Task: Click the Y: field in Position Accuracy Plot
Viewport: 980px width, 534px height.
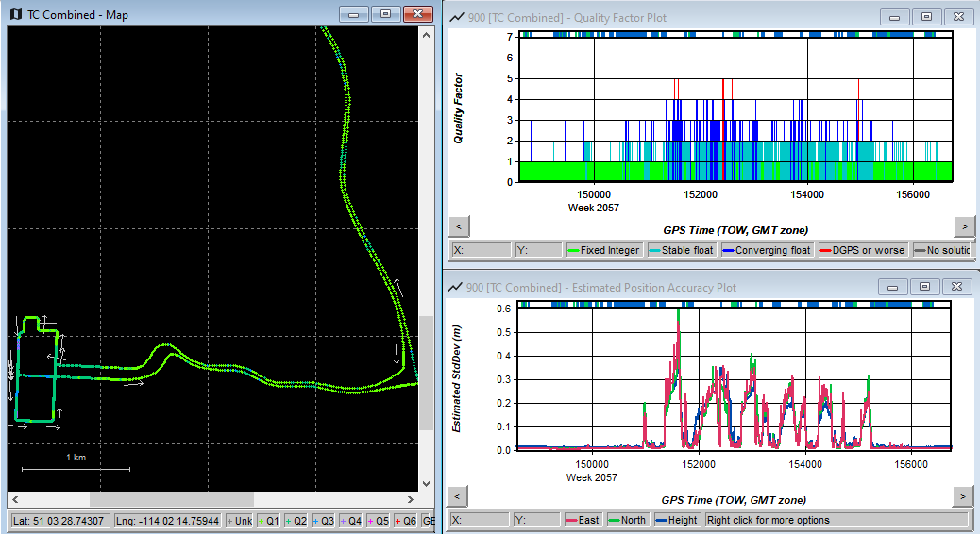Action: click(536, 520)
